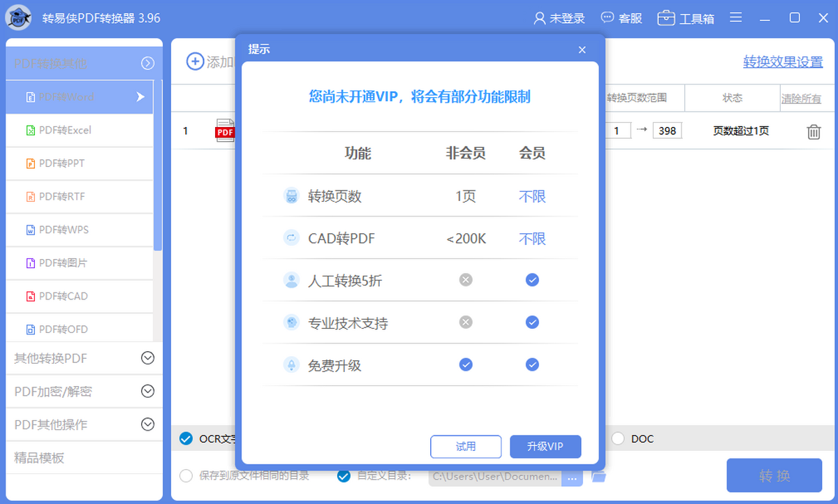Expand the PDF加密/解密 section

[84, 391]
